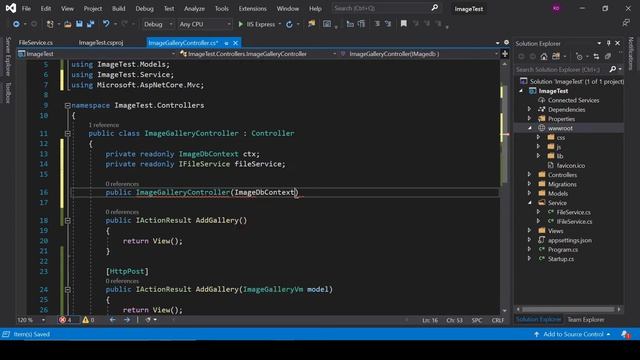Open the signed-in account avatar
Image resolution: width=640 pixels, height=360 pixels.
pyautogui.click(x=556, y=9)
